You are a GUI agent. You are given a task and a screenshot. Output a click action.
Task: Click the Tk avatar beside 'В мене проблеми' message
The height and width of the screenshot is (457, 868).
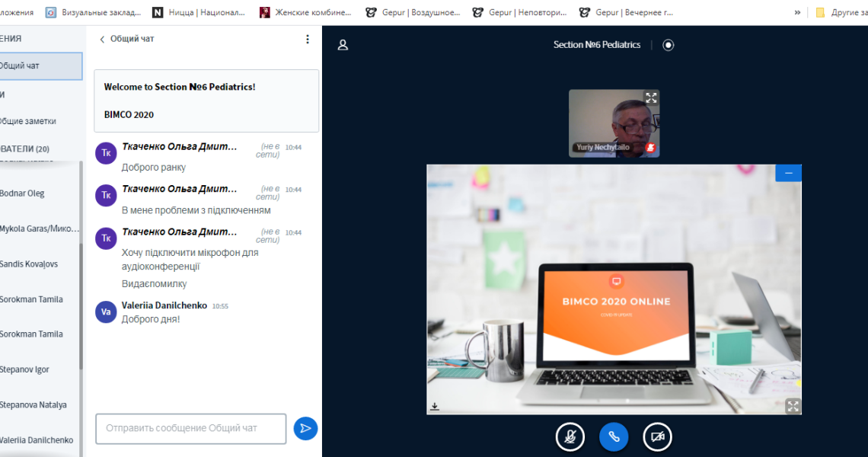(x=106, y=196)
